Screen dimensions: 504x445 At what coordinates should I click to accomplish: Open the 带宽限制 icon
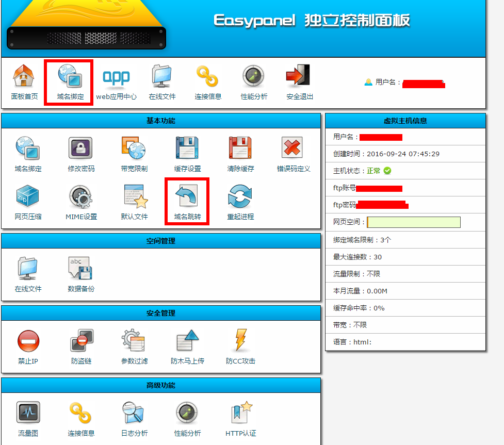(x=134, y=148)
